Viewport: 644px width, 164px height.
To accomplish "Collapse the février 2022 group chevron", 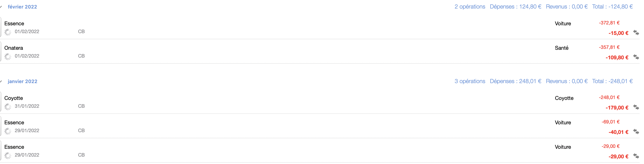I will point(1,7).
